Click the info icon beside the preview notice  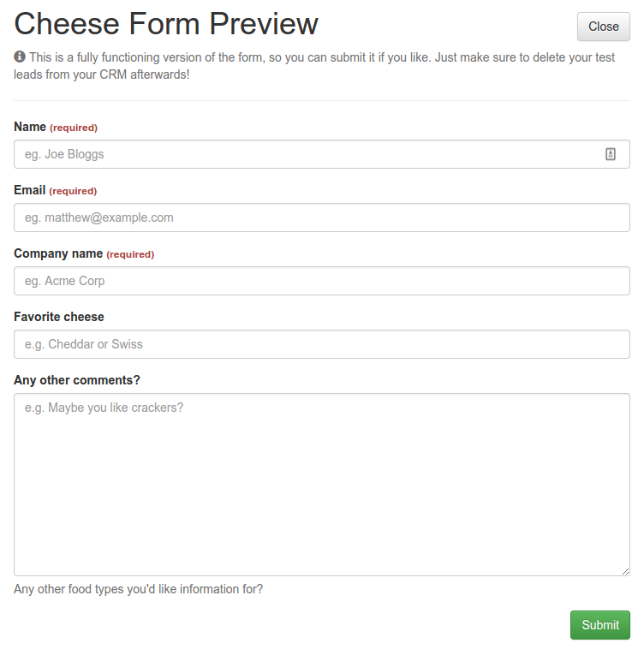pyautogui.click(x=20, y=57)
